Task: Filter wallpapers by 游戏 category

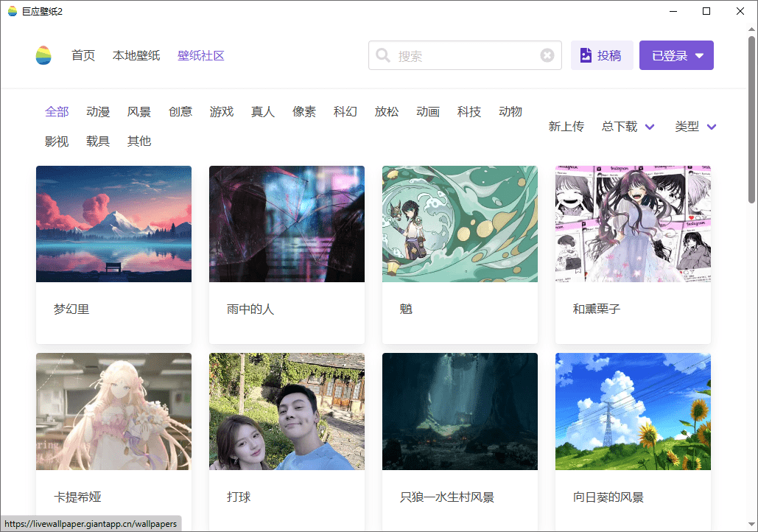Action: (222, 111)
